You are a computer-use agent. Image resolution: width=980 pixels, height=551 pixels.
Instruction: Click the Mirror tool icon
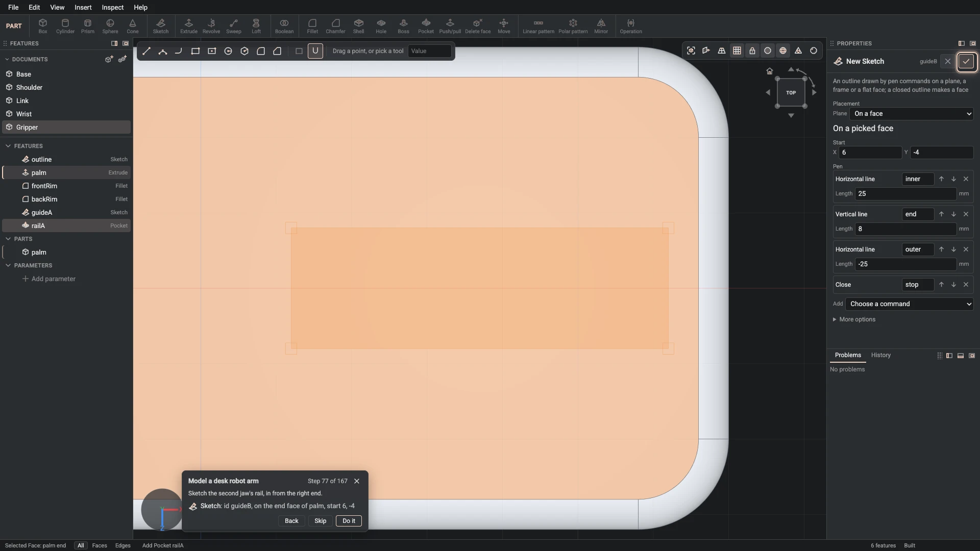pos(601,26)
